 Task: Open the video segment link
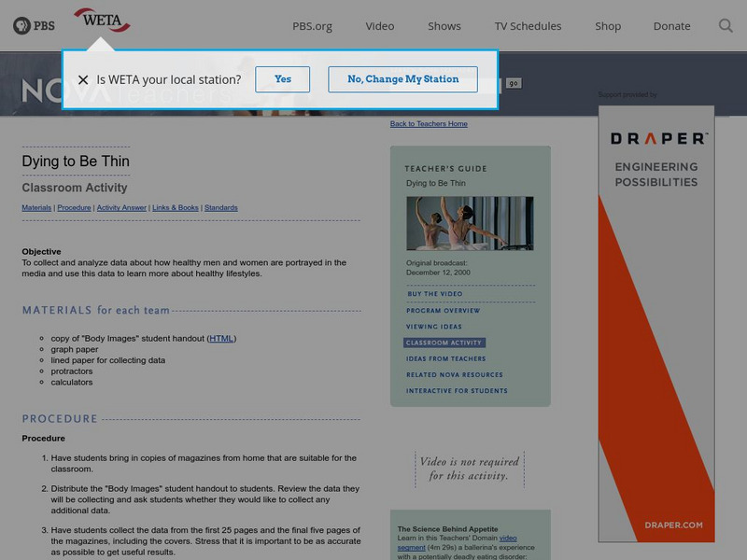[508, 539]
